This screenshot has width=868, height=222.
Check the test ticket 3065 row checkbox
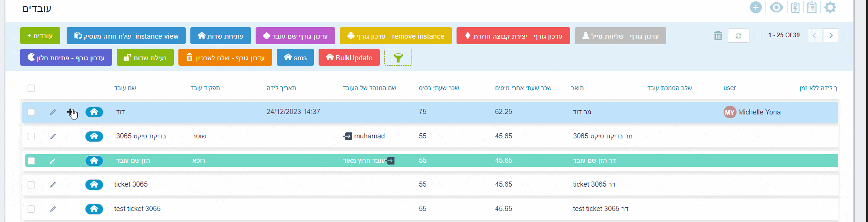pos(31,209)
